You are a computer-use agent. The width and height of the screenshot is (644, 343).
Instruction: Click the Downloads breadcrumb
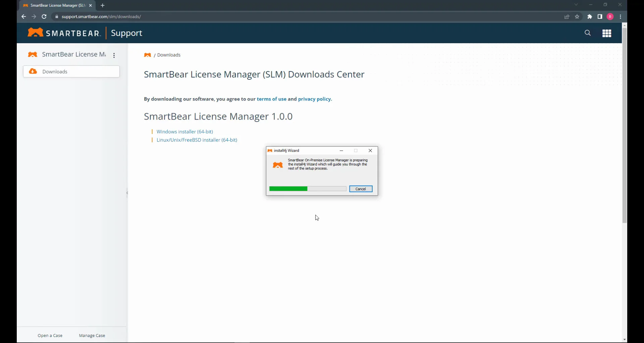tap(169, 55)
